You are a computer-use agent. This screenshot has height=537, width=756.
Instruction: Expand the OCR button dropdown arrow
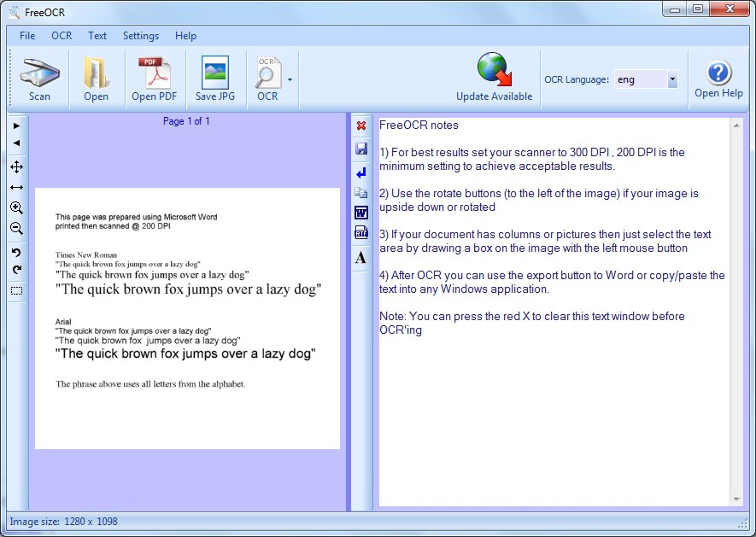(x=290, y=79)
